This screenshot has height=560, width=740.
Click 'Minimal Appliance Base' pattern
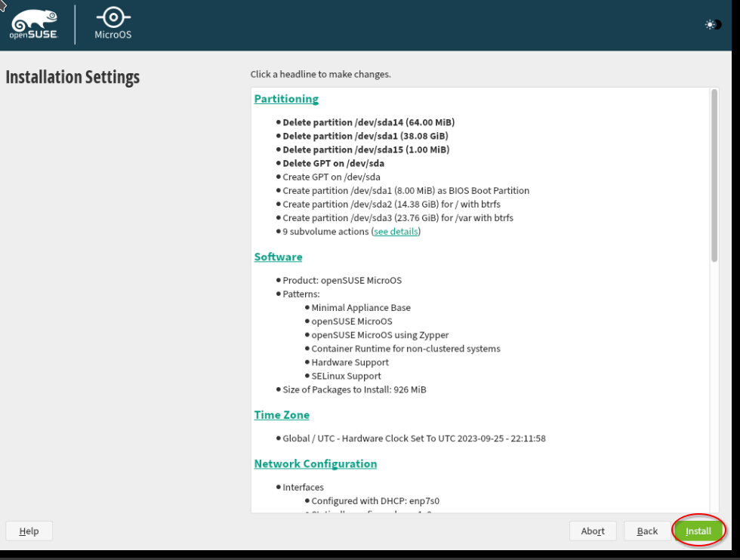361,308
